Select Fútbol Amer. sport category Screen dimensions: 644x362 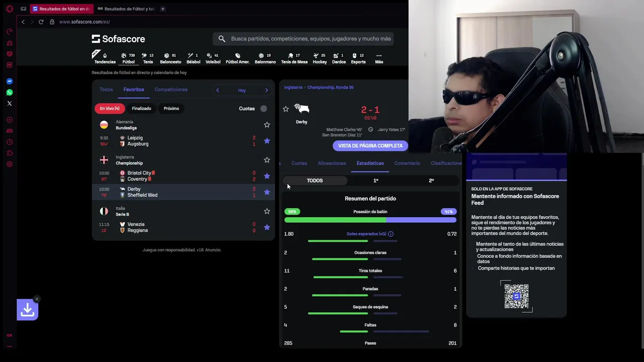click(237, 58)
